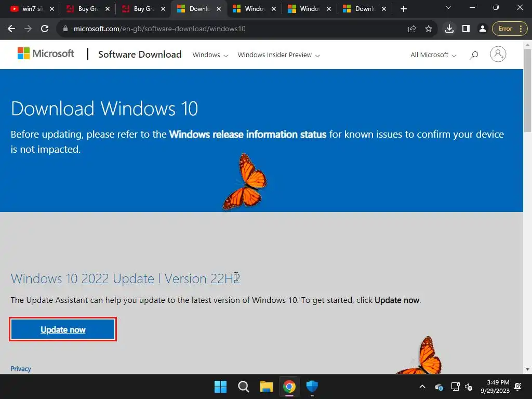The image size is (532, 399).
Task: Open taskbar Search
Action: coord(244,387)
